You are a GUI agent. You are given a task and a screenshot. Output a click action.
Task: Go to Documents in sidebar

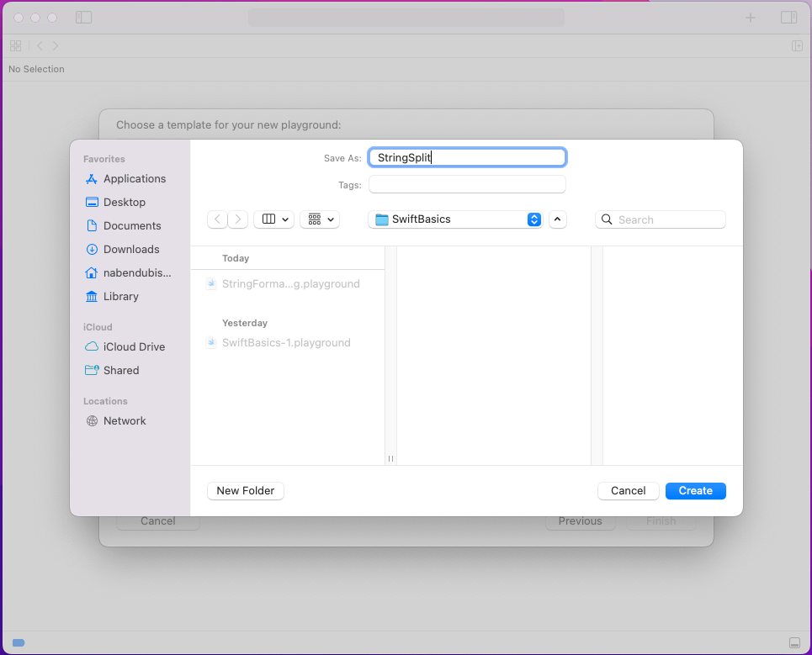pos(131,226)
